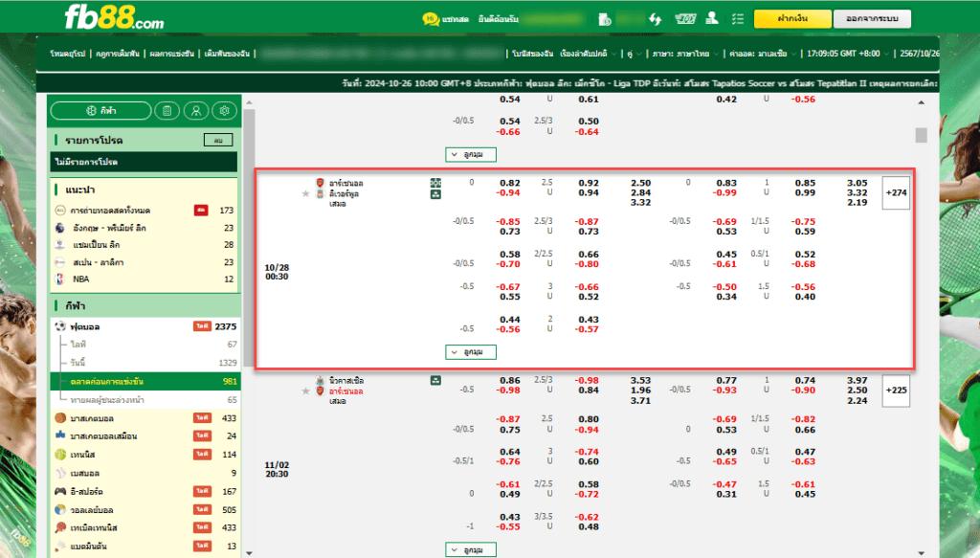The width and height of the screenshot is (980, 558).
Task: Open the checklist icon in header
Action: point(738,19)
